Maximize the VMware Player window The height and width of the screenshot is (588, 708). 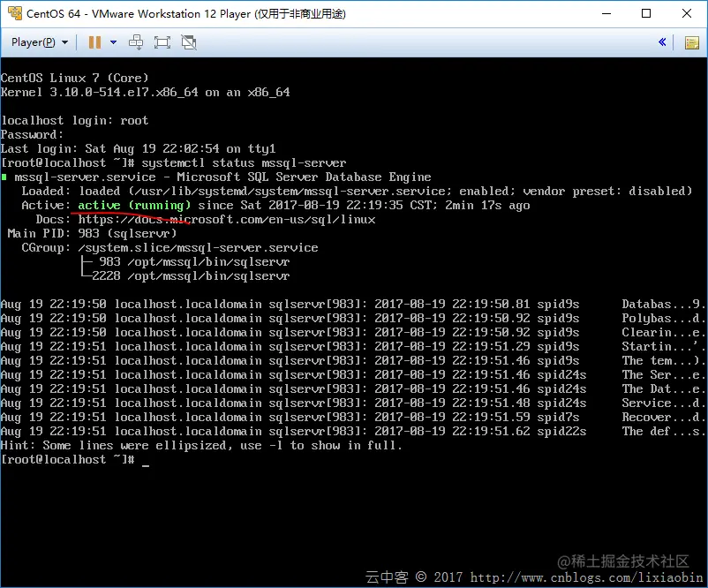coord(646,13)
